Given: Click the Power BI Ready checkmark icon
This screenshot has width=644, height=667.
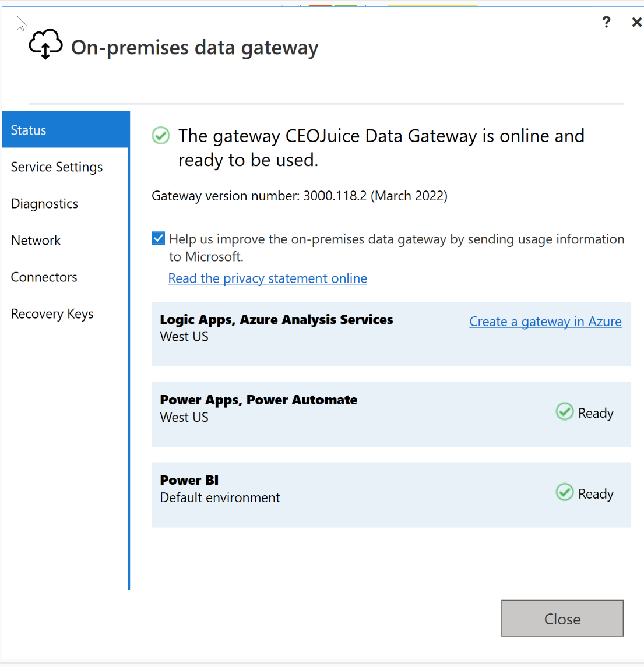Looking at the screenshot, I should pos(564,493).
